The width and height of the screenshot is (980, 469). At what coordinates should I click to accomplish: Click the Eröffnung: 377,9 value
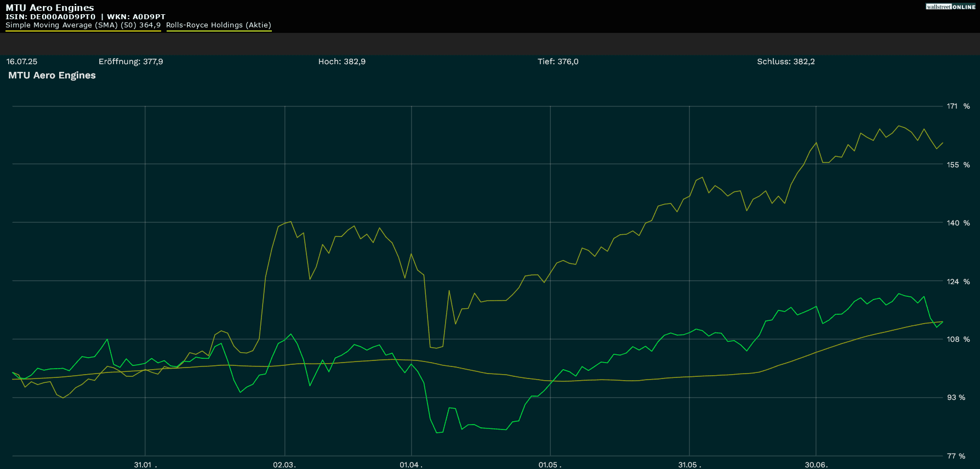[x=131, y=61]
